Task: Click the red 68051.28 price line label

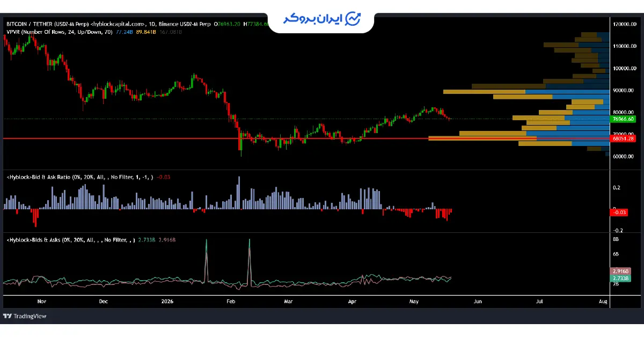Action: tap(623, 138)
